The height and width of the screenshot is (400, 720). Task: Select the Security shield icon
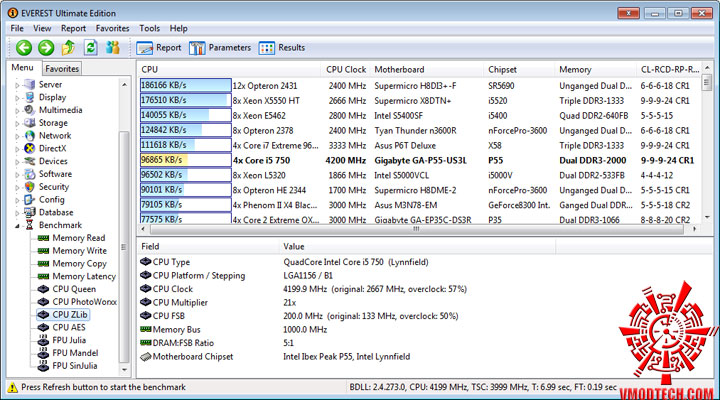(x=29, y=187)
